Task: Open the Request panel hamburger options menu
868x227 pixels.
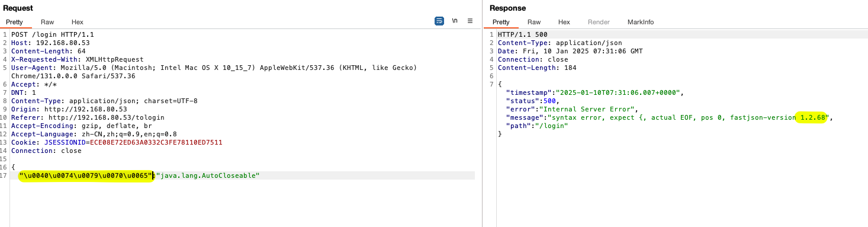Action: coord(470,21)
